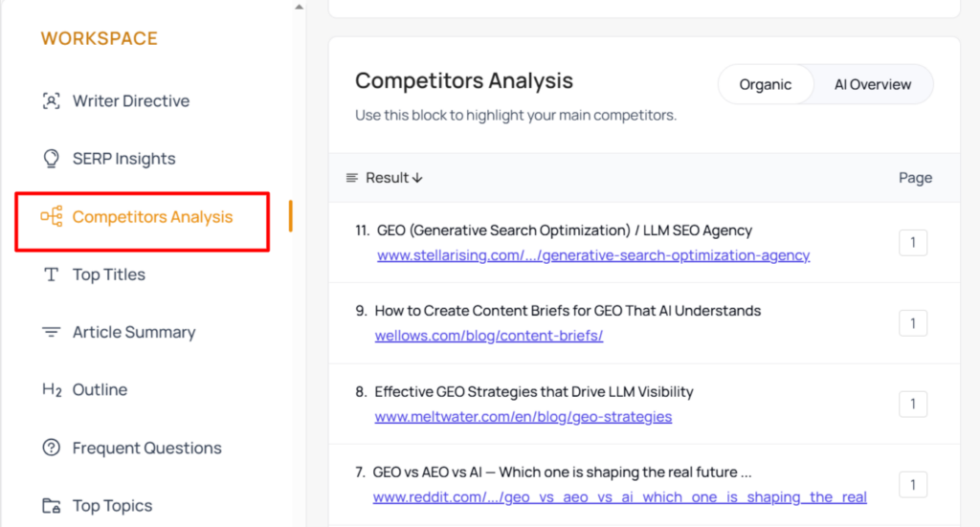Click the Outline H2 icon
Viewport: 980px width, 527px height.
[52, 390]
